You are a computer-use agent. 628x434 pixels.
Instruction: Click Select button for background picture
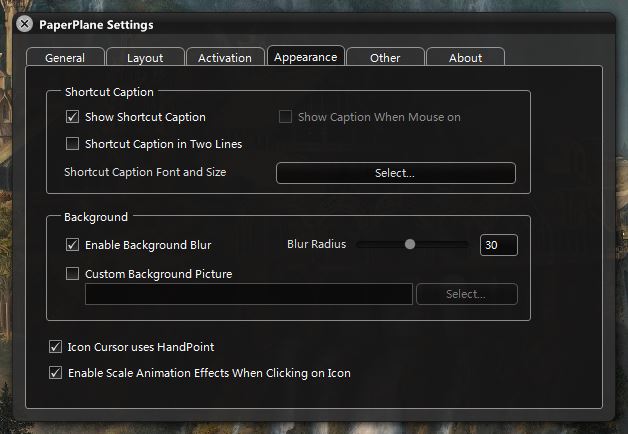[467, 294]
